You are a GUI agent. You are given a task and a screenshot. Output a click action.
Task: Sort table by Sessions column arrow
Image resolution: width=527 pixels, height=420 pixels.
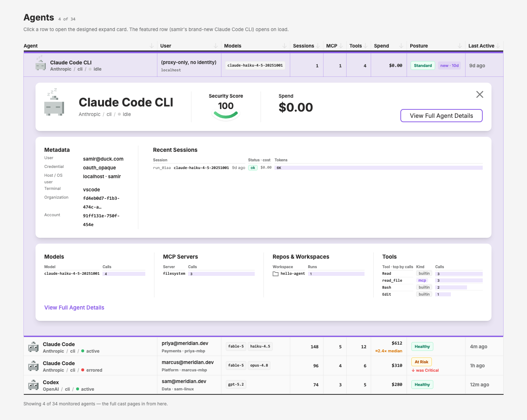318,46
